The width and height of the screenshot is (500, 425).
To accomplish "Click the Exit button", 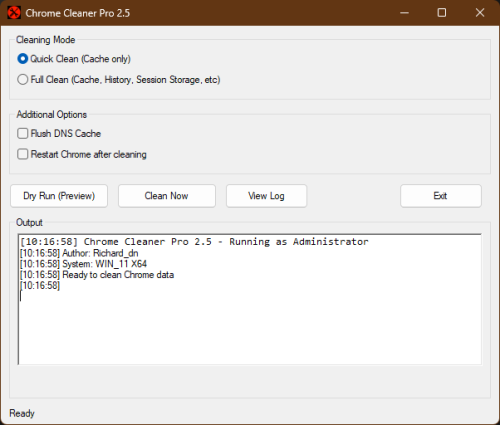I will 441,196.
